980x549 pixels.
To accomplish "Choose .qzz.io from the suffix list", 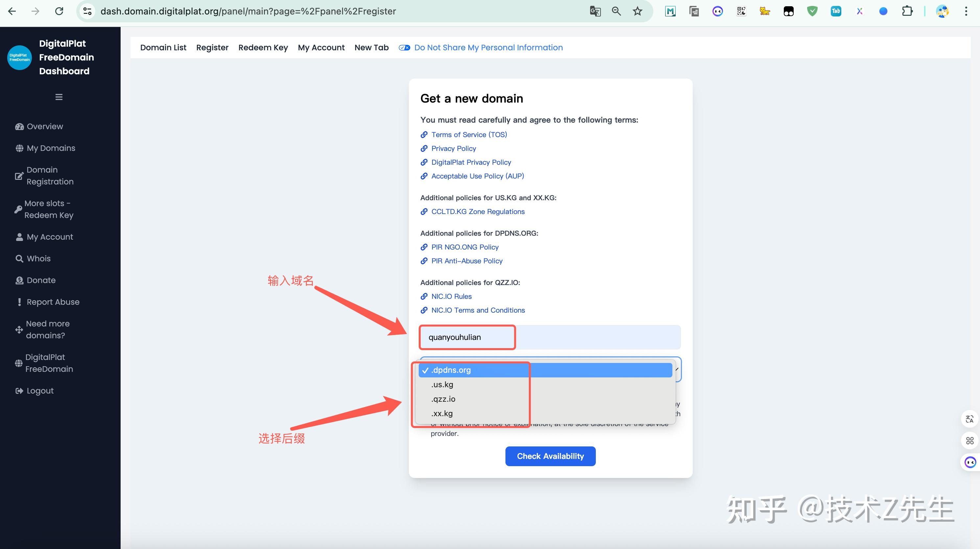I will (443, 399).
